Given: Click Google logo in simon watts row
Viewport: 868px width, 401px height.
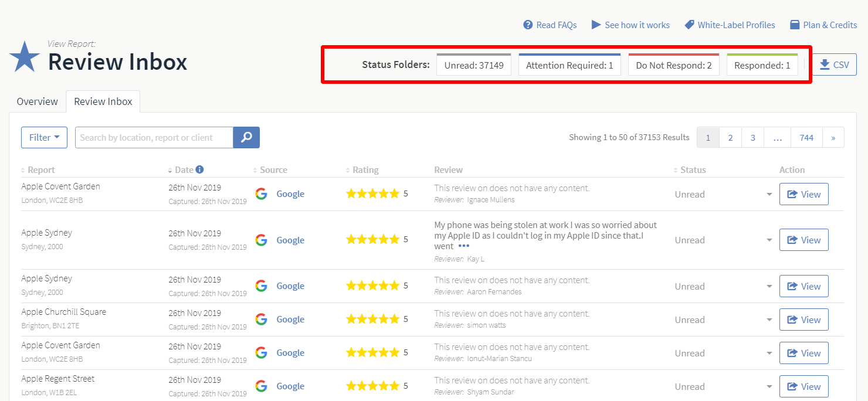Looking at the screenshot, I should 262,319.
